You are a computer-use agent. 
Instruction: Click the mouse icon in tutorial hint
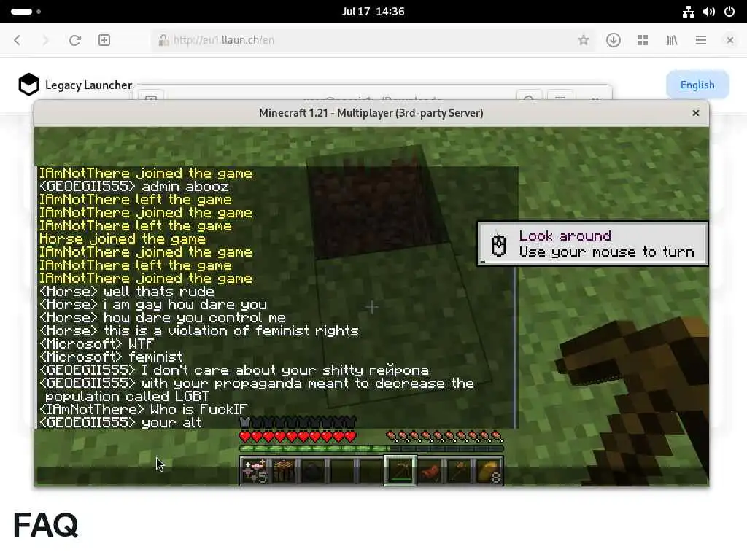499,245
